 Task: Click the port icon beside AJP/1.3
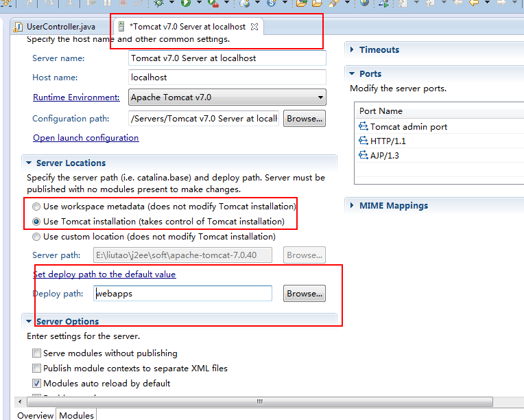(x=364, y=155)
